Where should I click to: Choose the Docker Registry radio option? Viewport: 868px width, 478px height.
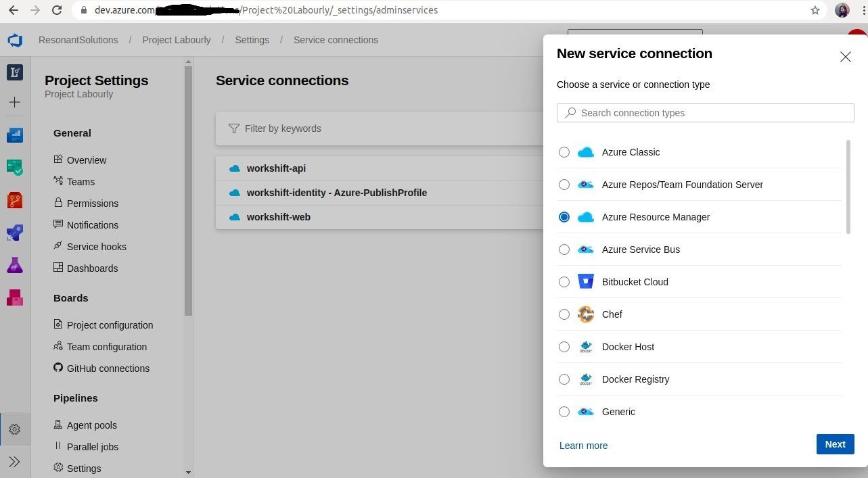point(564,379)
